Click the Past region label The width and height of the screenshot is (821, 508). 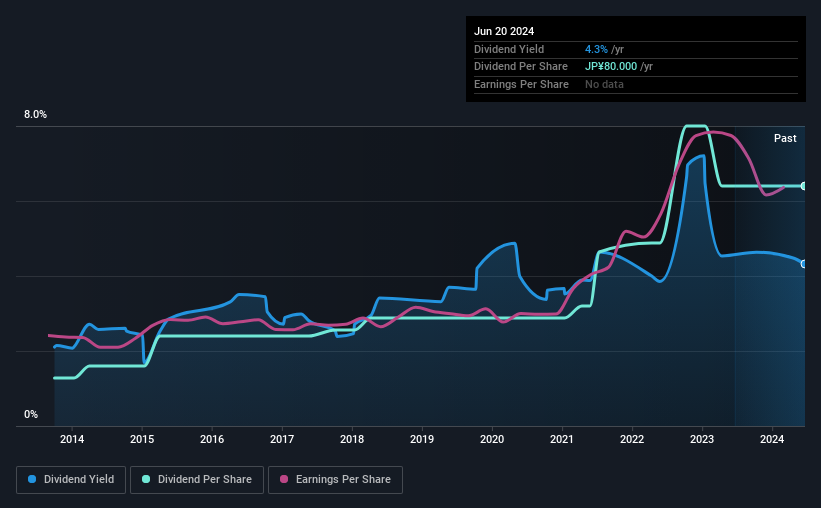tap(785, 138)
